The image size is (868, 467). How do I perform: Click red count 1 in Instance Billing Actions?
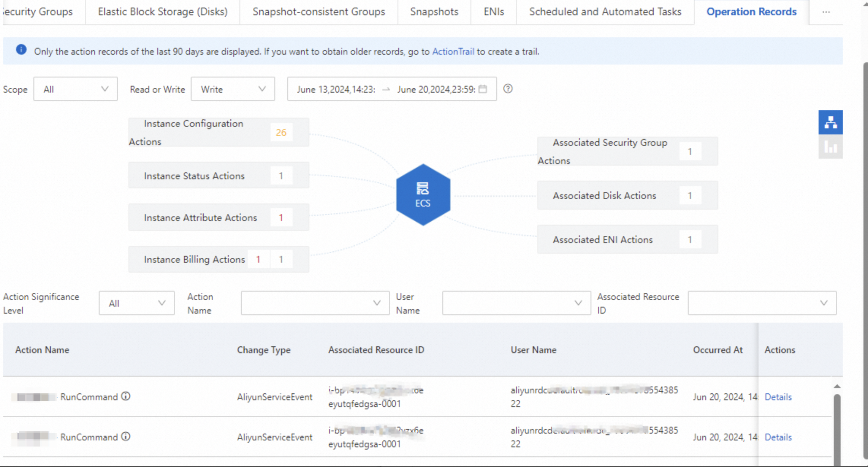[x=258, y=259]
